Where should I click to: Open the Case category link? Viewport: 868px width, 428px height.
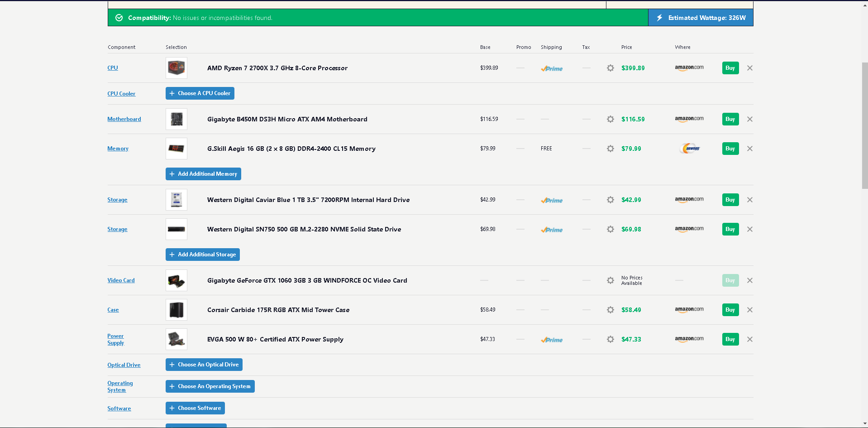(113, 310)
